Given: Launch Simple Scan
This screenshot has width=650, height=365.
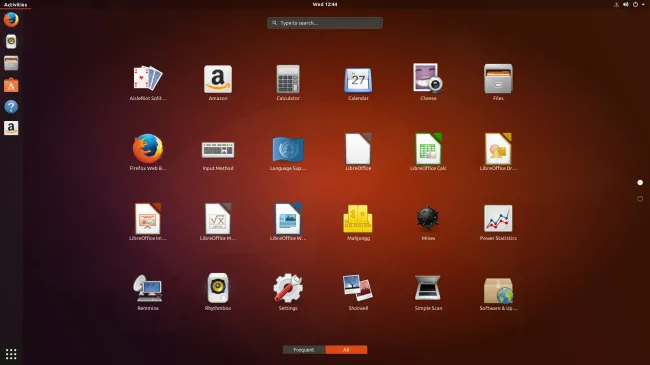Looking at the screenshot, I should [x=428, y=293].
